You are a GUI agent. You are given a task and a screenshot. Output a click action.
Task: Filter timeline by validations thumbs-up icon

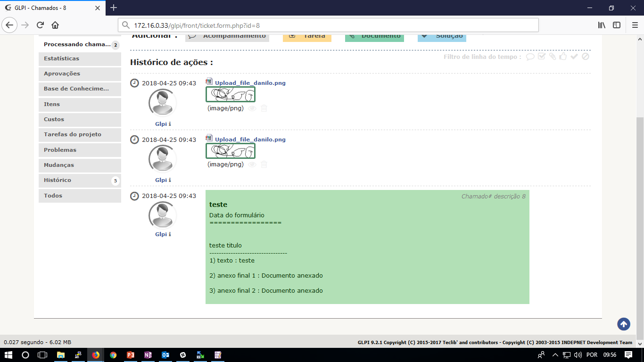pyautogui.click(x=563, y=57)
